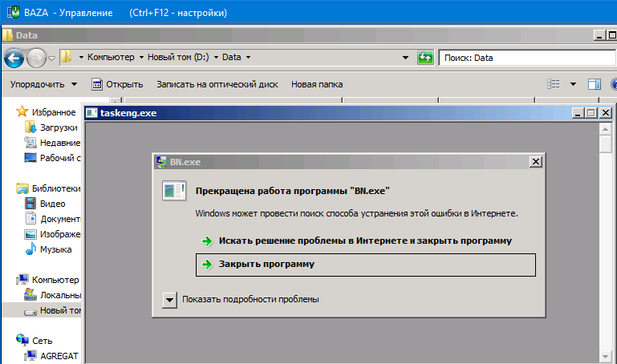The width and height of the screenshot is (617, 364).
Task: Click the Недавние места icon
Action: [30, 142]
